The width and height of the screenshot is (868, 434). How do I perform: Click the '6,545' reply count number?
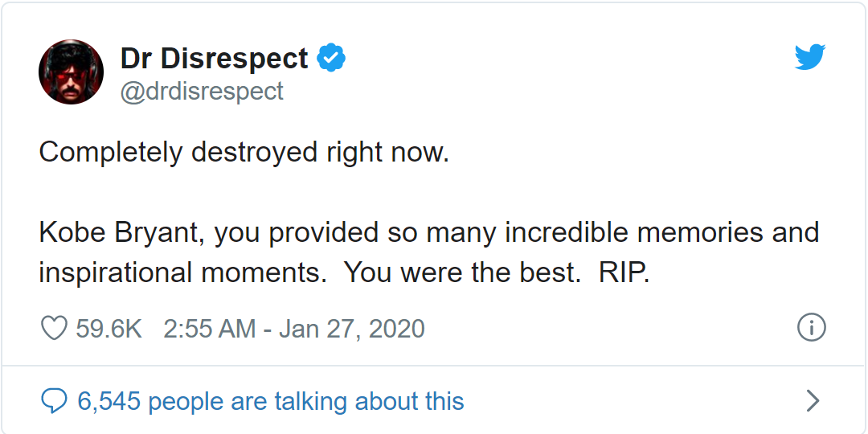pyautogui.click(x=109, y=401)
